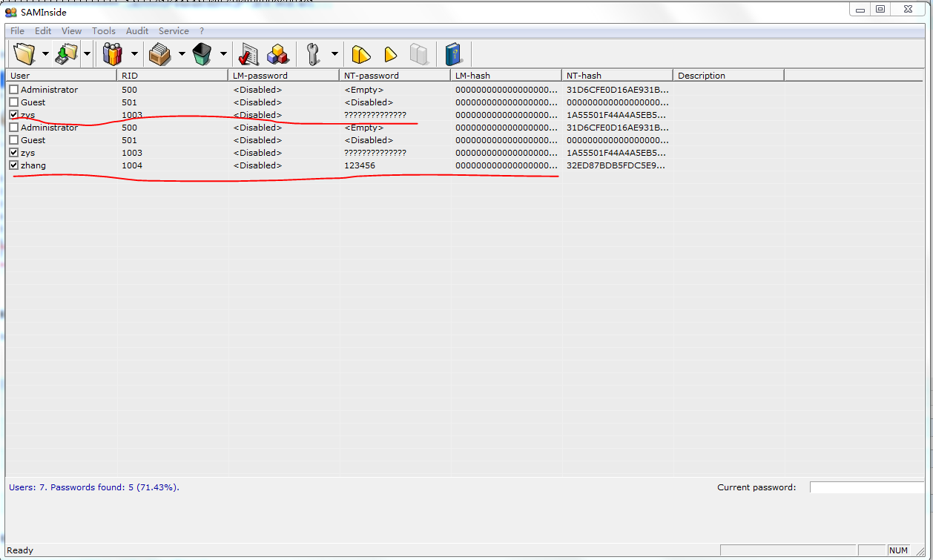This screenshot has width=933, height=560.
Task: Click the colored cubes attack icon
Action: [278, 54]
